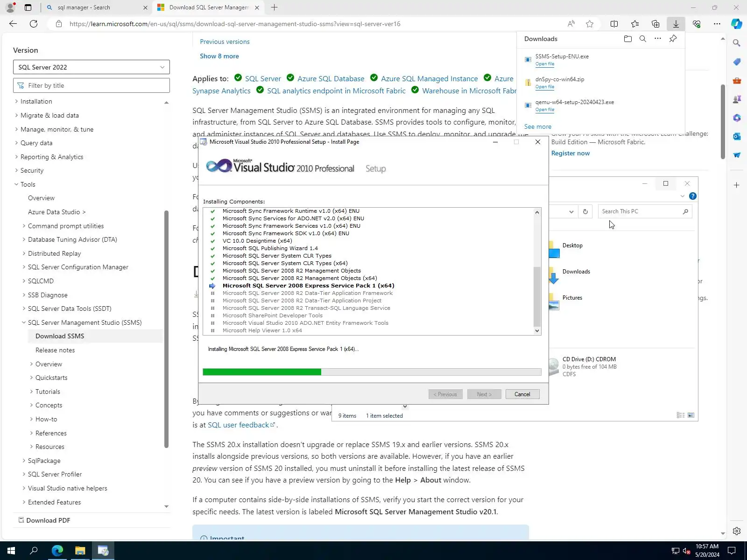Click the Search This PC box

(x=645, y=211)
